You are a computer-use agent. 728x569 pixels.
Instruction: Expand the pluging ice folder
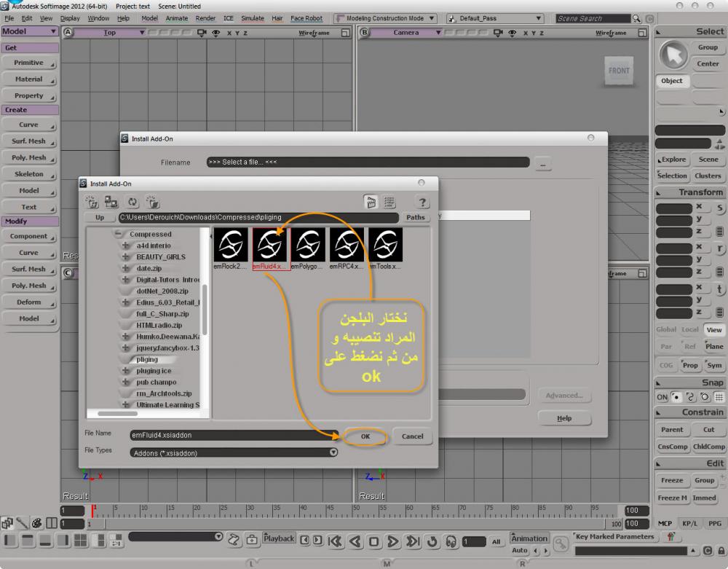click(125, 371)
